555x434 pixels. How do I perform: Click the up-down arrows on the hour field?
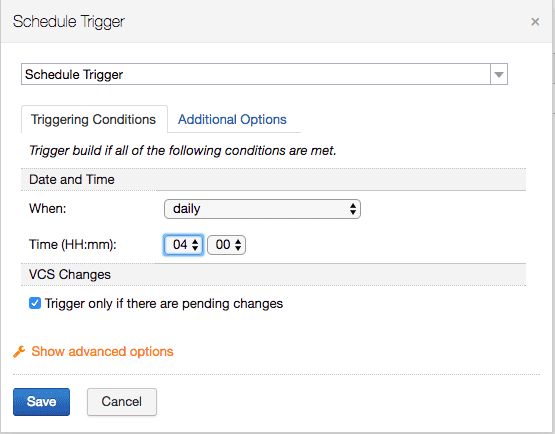(x=195, y=245)
